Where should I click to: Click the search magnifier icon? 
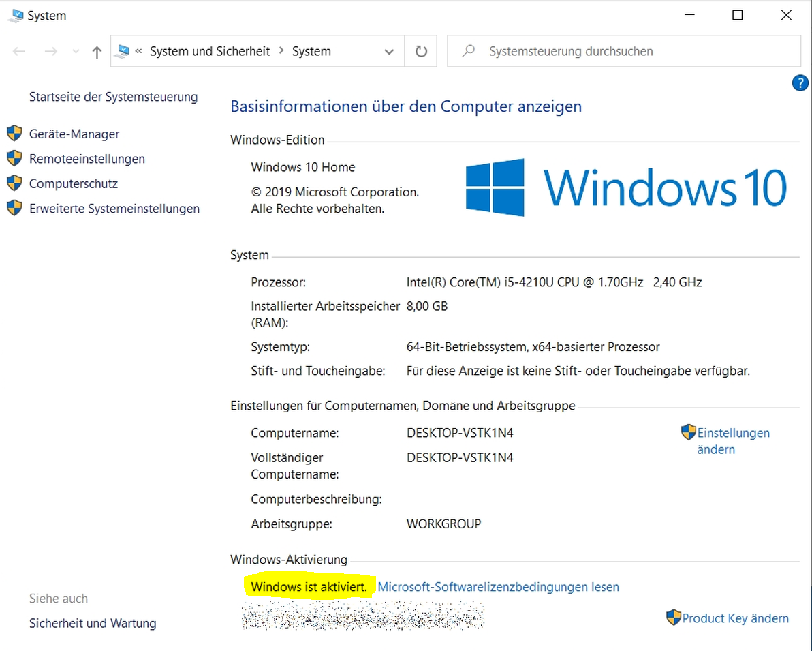pos(468,51)
